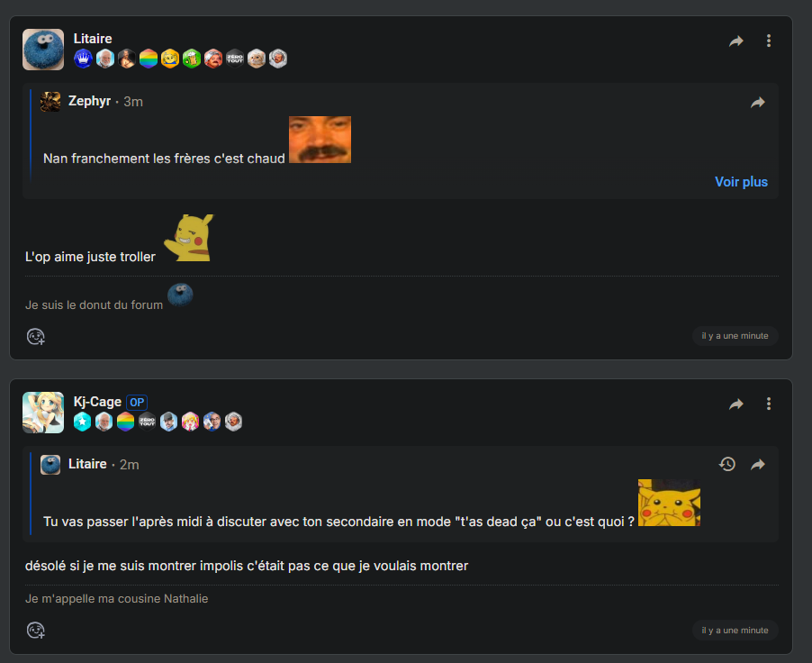This screenshot has height=663, width=812.
Task: Open Kj-Cage's anime avatar
Action: [43, 412]
